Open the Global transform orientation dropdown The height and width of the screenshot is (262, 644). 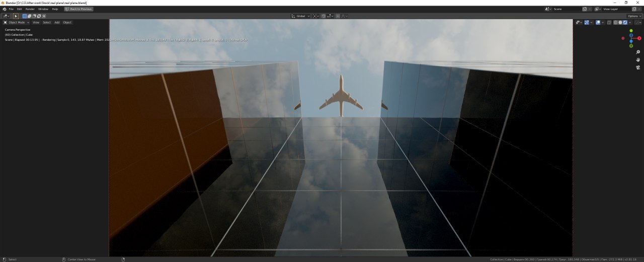point(300,16)
